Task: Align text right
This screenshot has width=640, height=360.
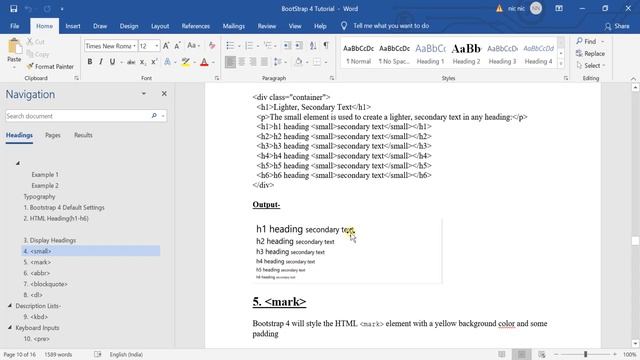Action: pos(253,62)
